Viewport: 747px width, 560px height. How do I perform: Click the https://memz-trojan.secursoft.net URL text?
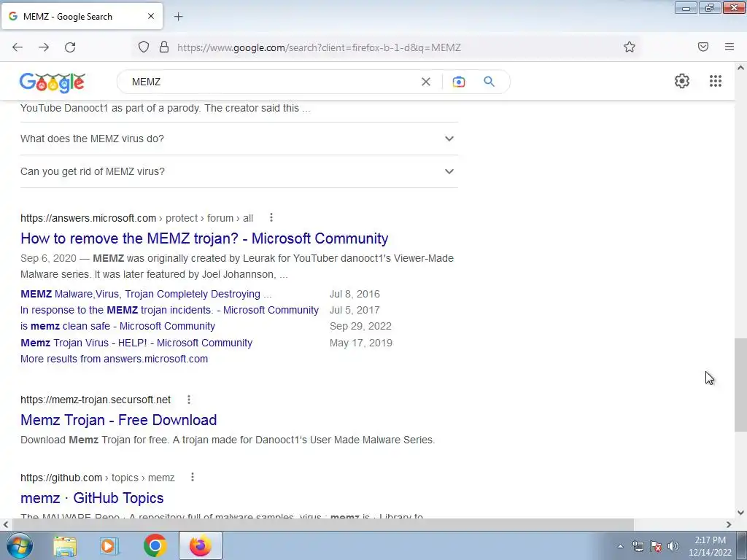[x=96, y=400]
